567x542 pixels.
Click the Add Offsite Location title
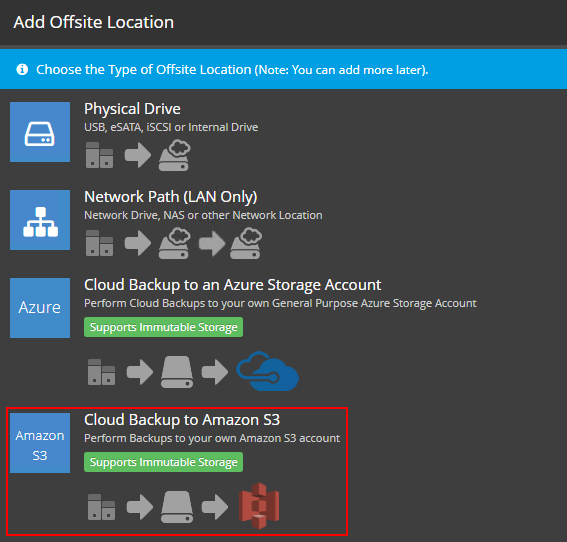click(94, 22)
